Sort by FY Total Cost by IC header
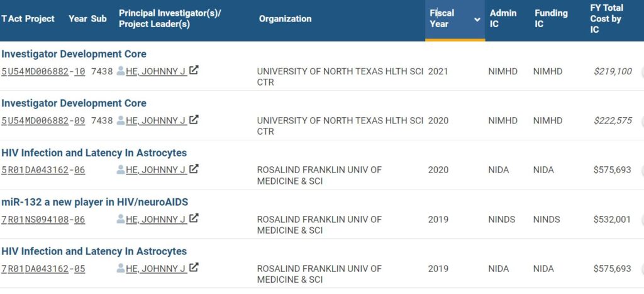Viewport: 644px width, 294px height. coord(607,18)
